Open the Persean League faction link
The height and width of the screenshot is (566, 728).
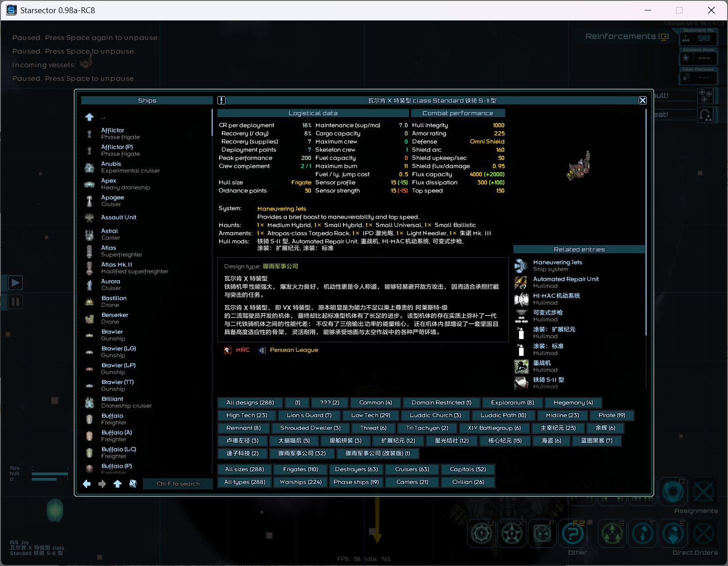click(x=294, y=350)
